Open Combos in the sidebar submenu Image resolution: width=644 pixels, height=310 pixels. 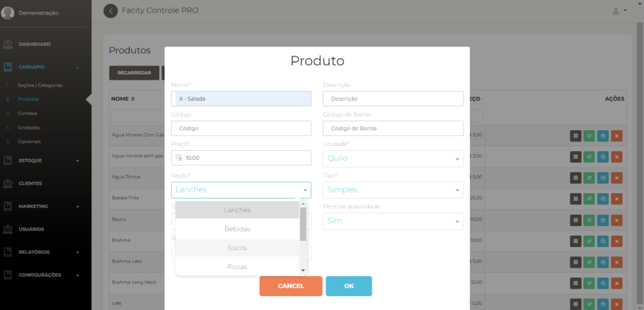27,113
